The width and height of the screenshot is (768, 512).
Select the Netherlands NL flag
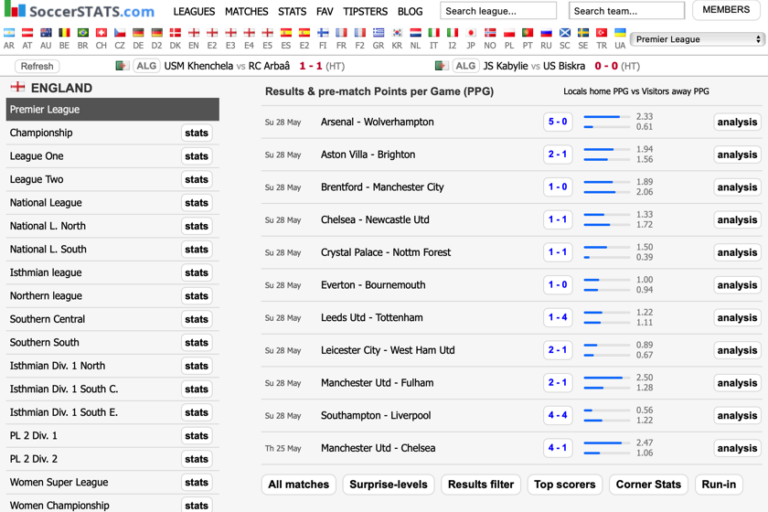415,33
